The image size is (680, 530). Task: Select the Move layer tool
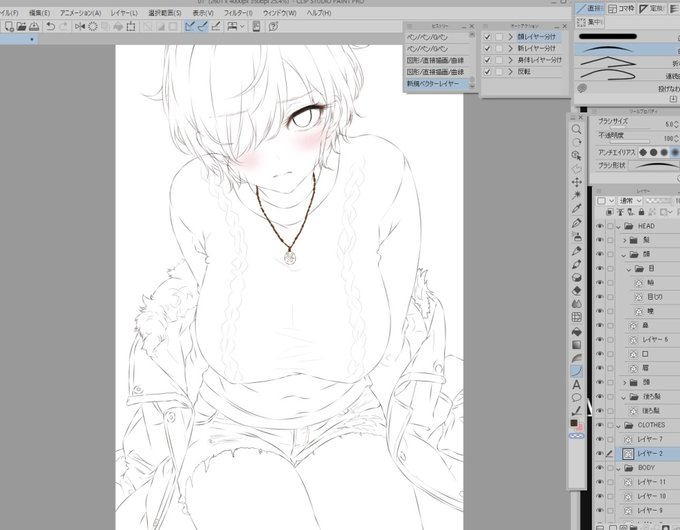point(576,182)
